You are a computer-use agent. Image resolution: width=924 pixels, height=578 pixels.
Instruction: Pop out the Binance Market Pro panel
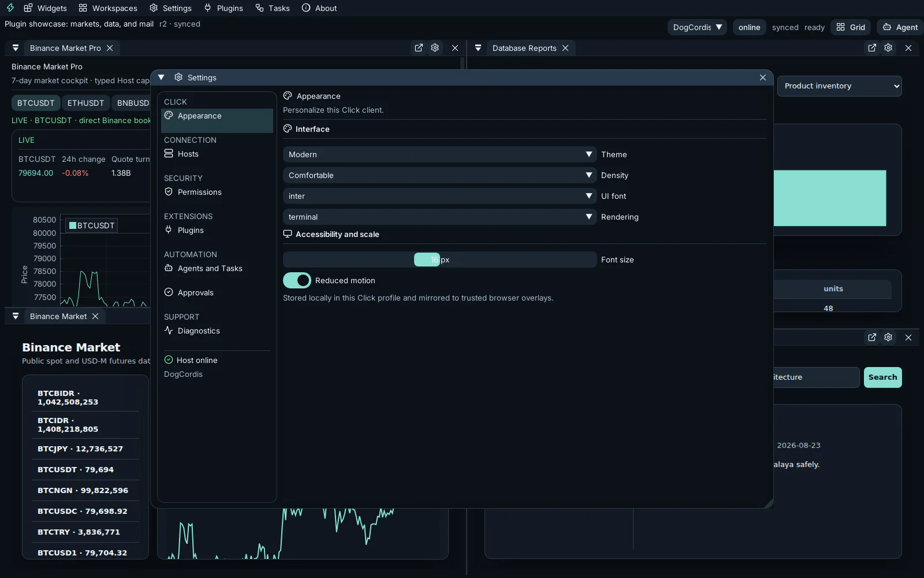coord(419,48)
